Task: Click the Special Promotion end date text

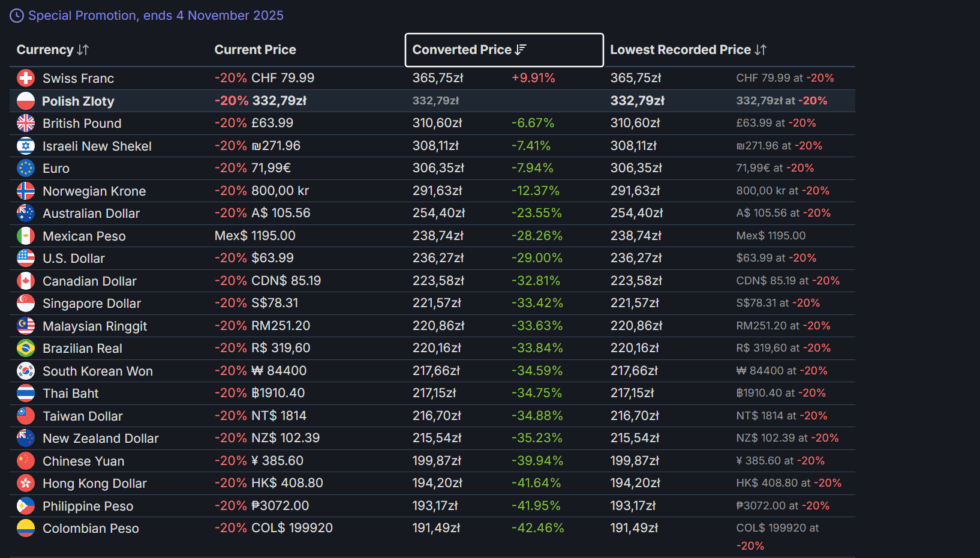Action: (x=156, y=16)
